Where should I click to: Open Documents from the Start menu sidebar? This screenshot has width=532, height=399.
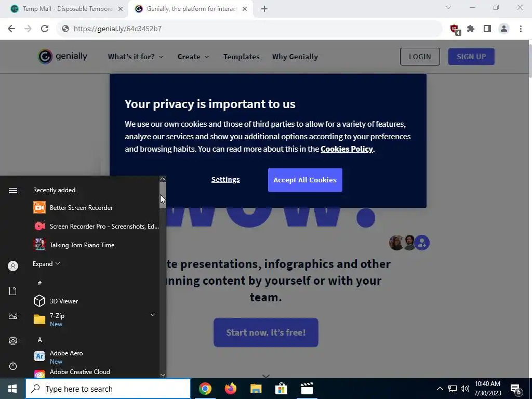click(13, 291)
